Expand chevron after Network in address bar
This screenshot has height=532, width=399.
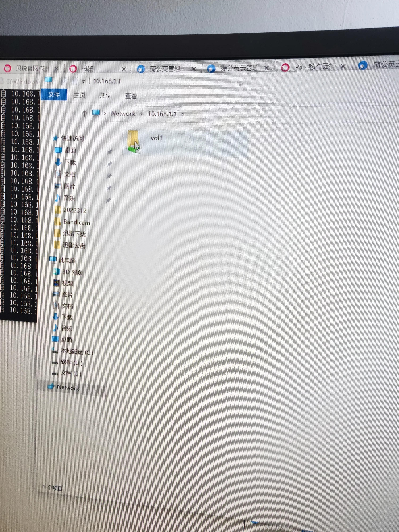(141, 114)
